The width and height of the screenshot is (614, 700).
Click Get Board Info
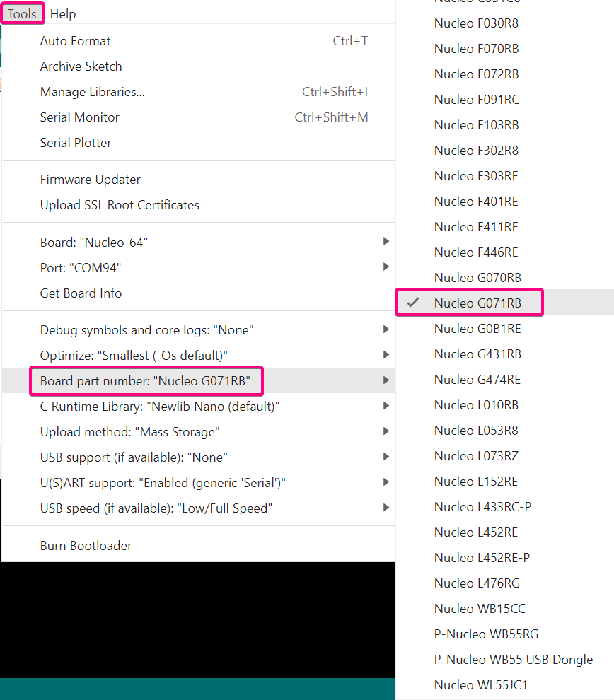click(x=199, y=293)
